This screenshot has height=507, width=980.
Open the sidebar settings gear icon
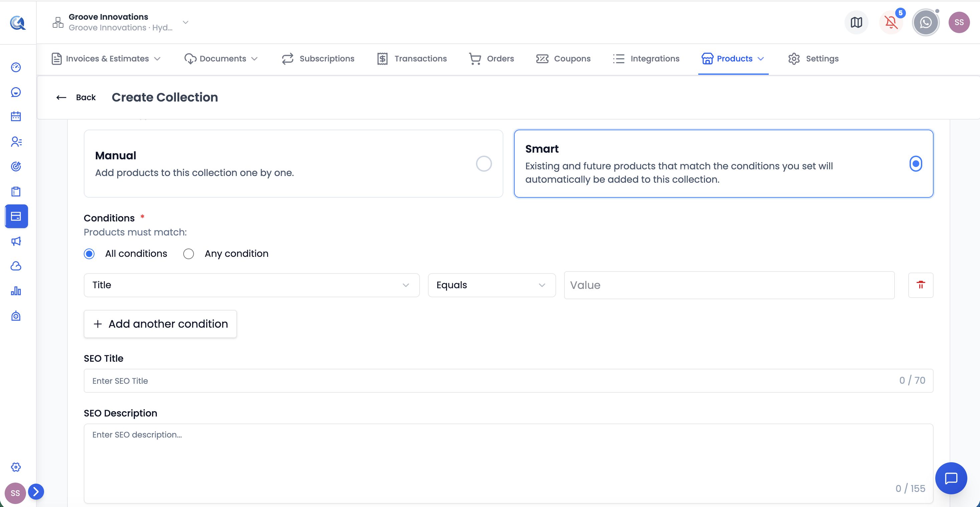pyautogui.click(x=16, y=467)
